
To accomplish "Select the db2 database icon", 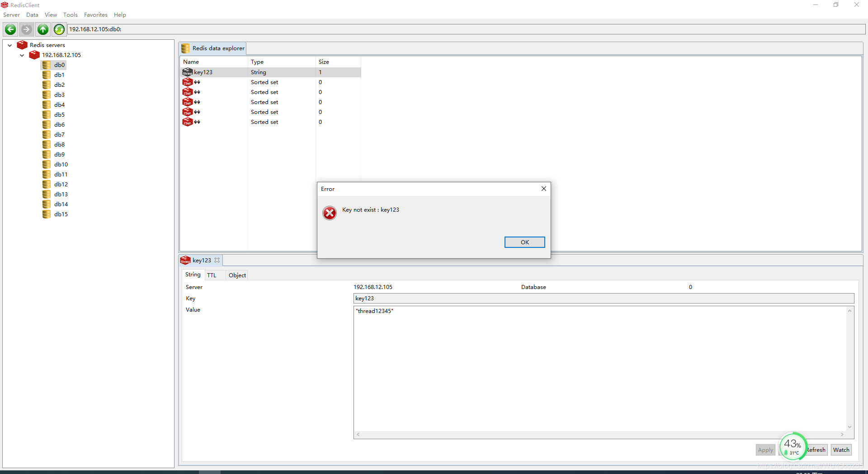I will (x=47, y=85).
